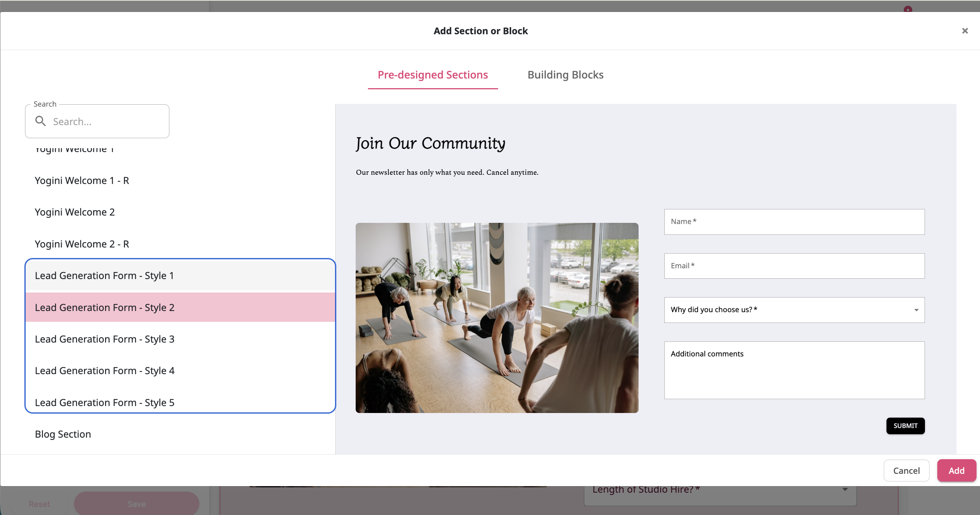Open the 'Why did you choose us?' dropdown

(x=794, y=310)
